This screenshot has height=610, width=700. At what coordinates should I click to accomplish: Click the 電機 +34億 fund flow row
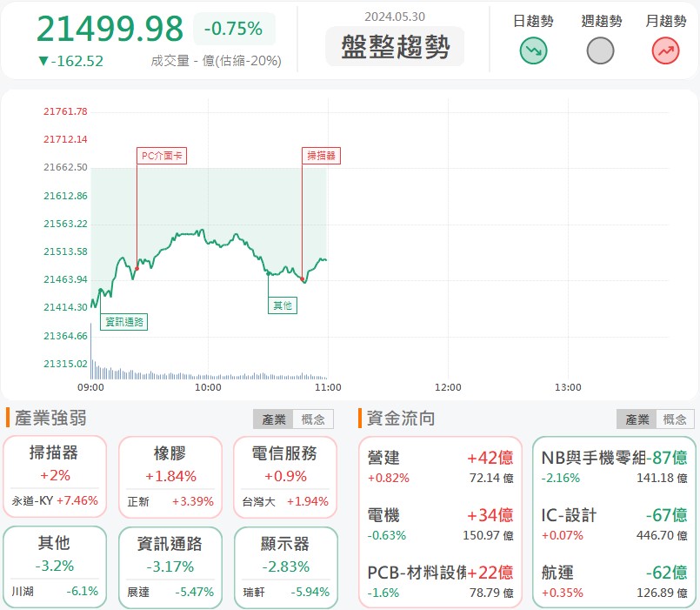[x=440, y=524]
